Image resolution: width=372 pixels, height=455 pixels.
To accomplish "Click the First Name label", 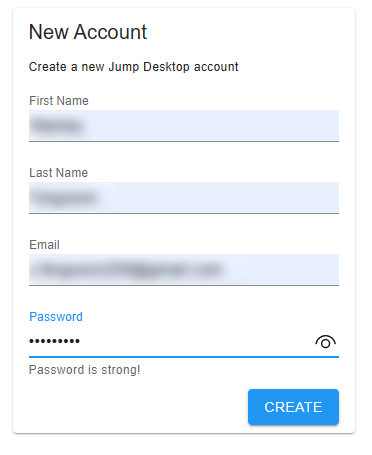I will (x=59, y=101).
